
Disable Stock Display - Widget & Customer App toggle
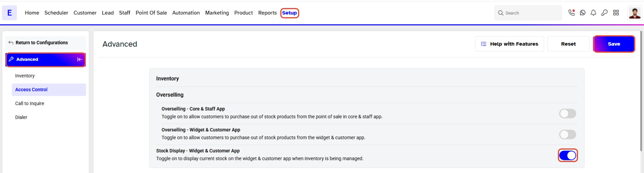point(567,156)
